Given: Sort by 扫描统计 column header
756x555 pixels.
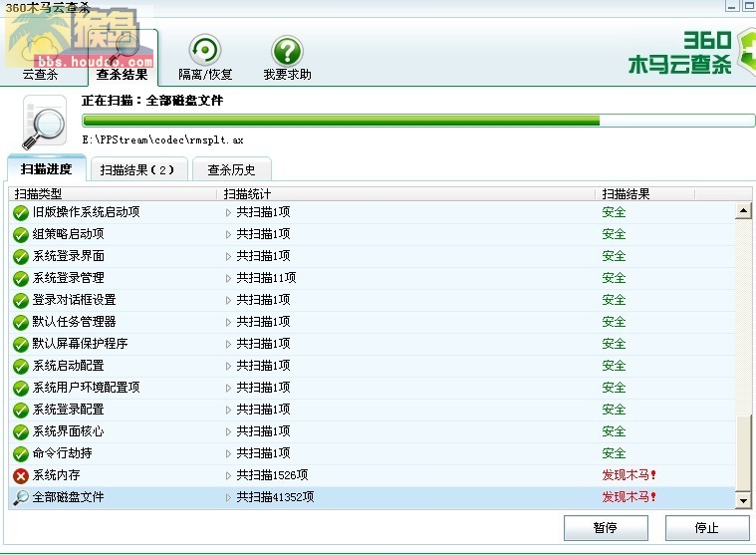Looking at the screenshot, I should [406, 194].
